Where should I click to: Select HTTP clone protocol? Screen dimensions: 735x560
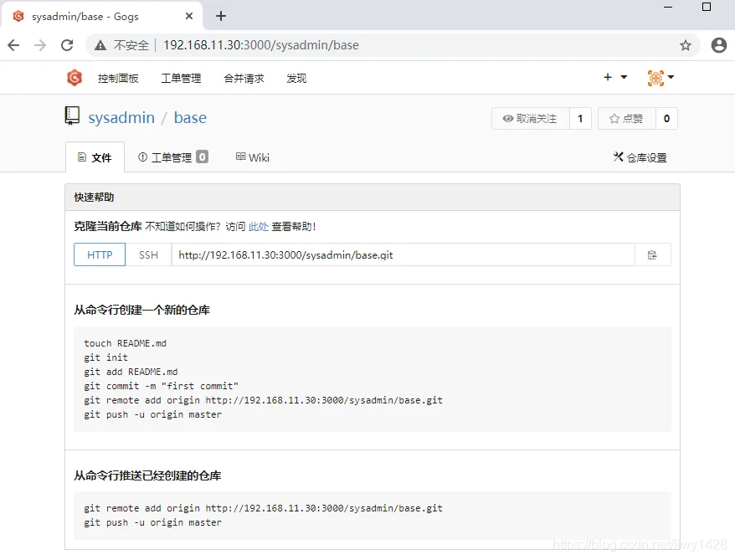tap(100, 255)
